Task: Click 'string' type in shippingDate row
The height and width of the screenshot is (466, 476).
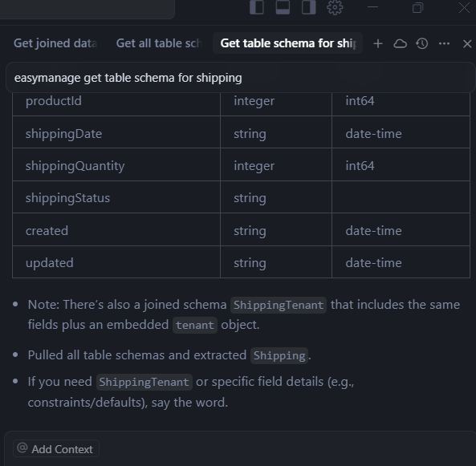Action: pyautogui.click(x=250, y=134)
